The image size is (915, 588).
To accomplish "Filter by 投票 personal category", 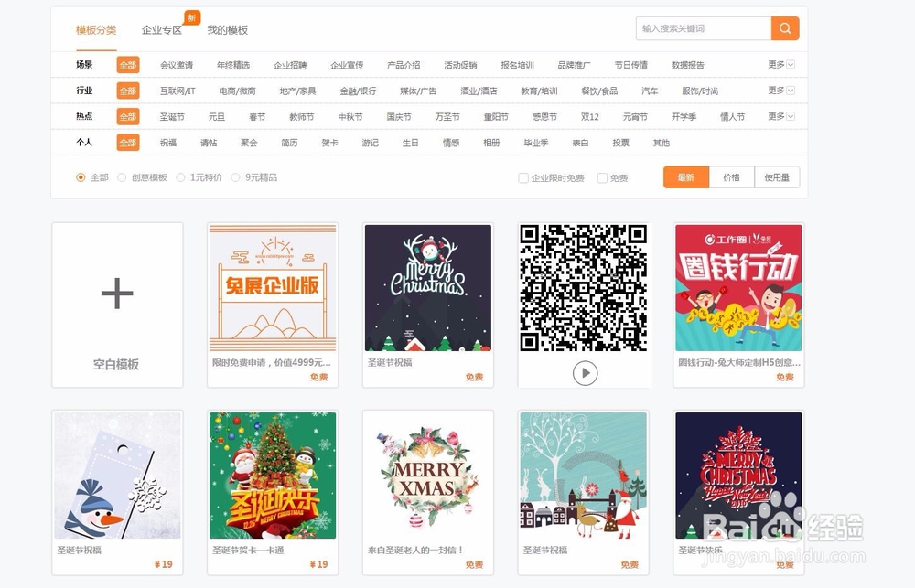I will [x=621, y=143].
